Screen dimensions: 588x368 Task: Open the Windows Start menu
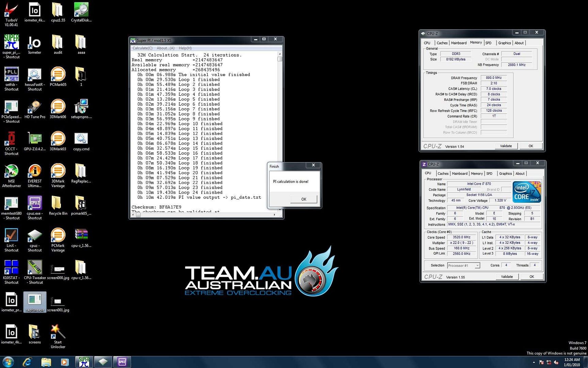pos(8,362)
